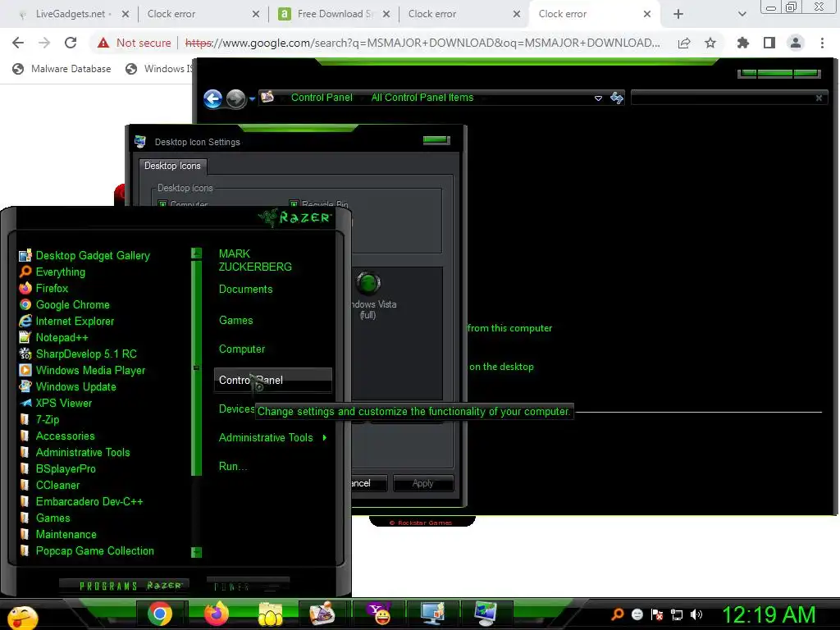Open Documents from start menu
This screenshot has width=840, height=630.
click(246, 290)
